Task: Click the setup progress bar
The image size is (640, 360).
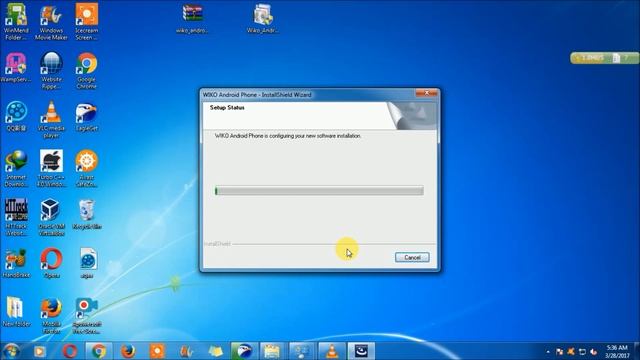Action: point(319,191)
